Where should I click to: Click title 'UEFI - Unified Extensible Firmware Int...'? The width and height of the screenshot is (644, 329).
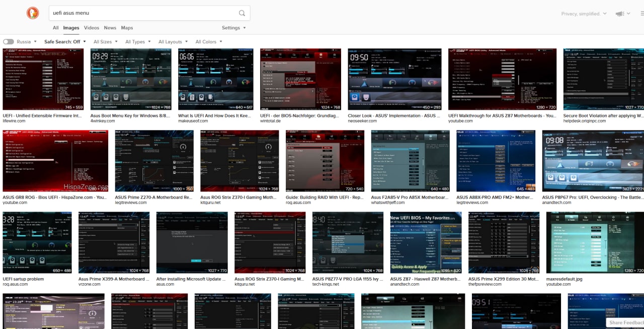(42, 115)
